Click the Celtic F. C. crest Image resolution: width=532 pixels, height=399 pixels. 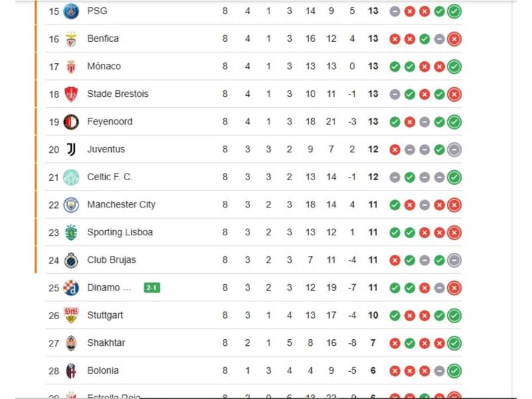71,177
